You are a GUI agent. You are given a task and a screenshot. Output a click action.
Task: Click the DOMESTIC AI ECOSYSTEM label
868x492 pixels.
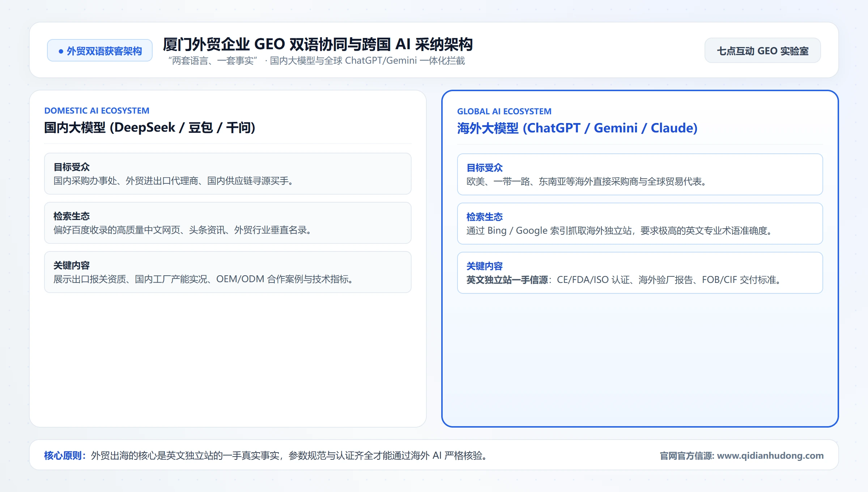pyautogui.click(x=97, y=111)
